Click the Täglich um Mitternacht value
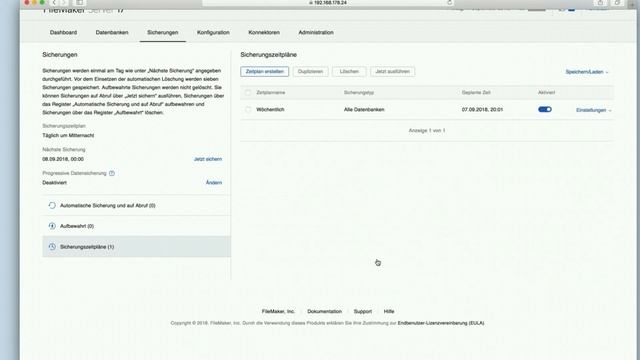 point(68,136)
